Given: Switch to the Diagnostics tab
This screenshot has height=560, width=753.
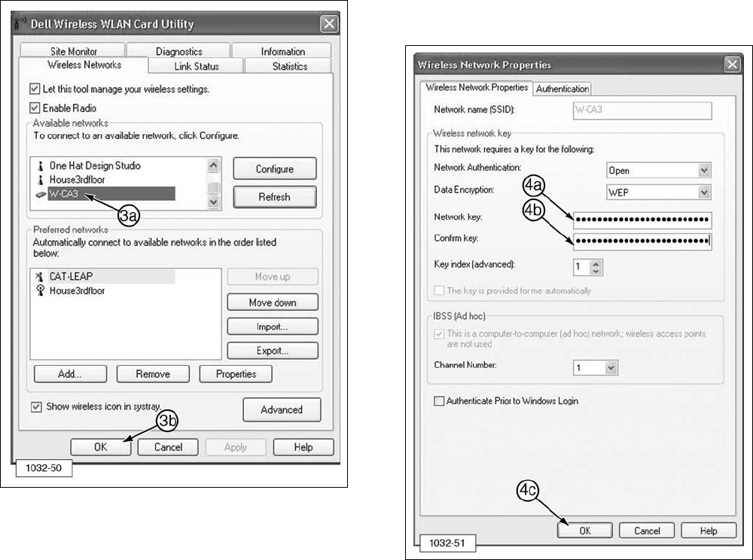Looking at the screenshot, I should (x=178, y=51).
